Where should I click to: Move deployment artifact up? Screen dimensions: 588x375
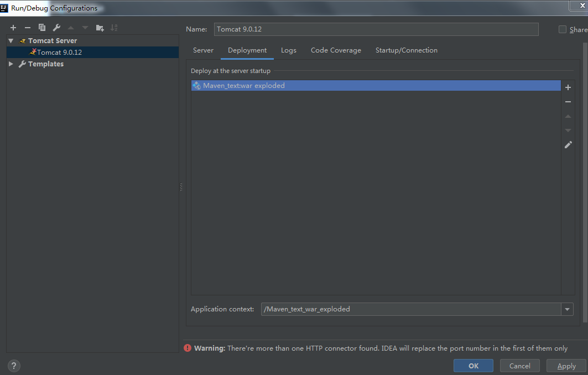[568, 116]
